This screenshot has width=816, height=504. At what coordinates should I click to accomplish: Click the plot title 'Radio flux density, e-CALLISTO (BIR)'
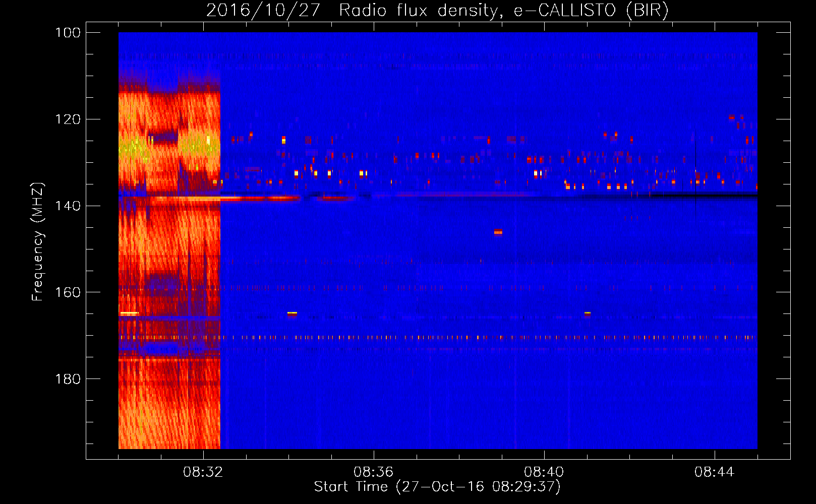503,11
